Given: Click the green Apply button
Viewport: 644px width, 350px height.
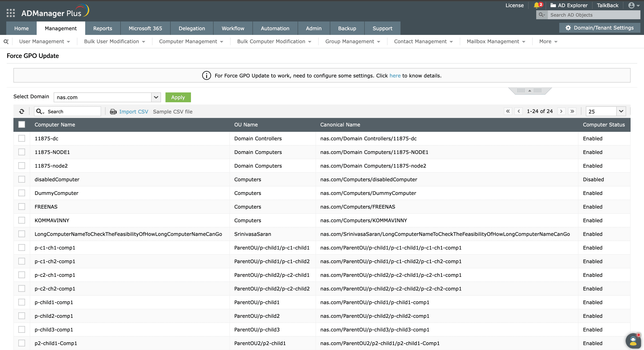Looking at the screenshot, I should click(178, 97).
